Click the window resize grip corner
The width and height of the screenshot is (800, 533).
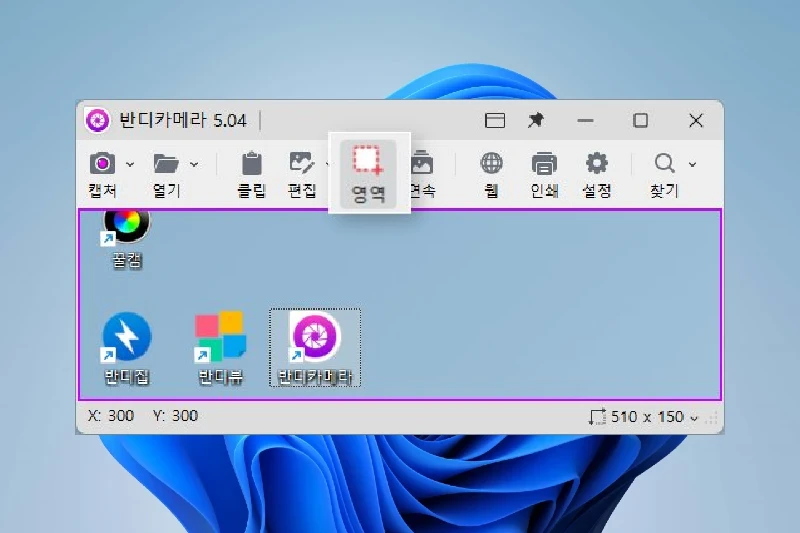(x=712, y=419)
